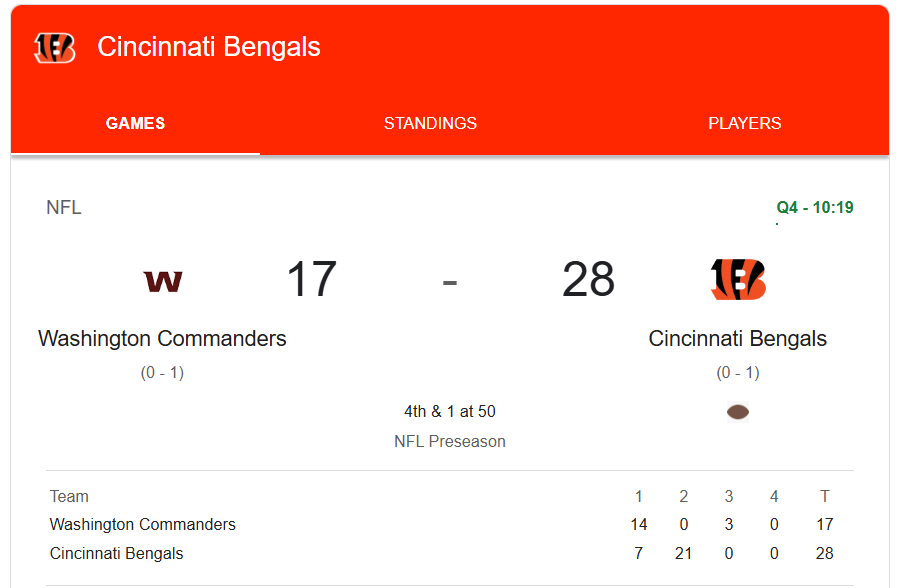
Task: Click the Washington score of 17
Action: [312, 279]
